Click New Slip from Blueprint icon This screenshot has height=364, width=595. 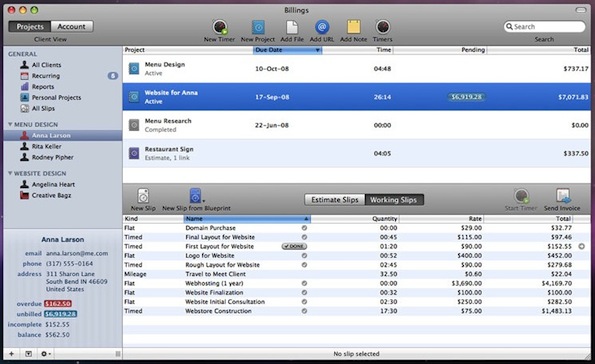pyautogui.click(x=195, y=196)
